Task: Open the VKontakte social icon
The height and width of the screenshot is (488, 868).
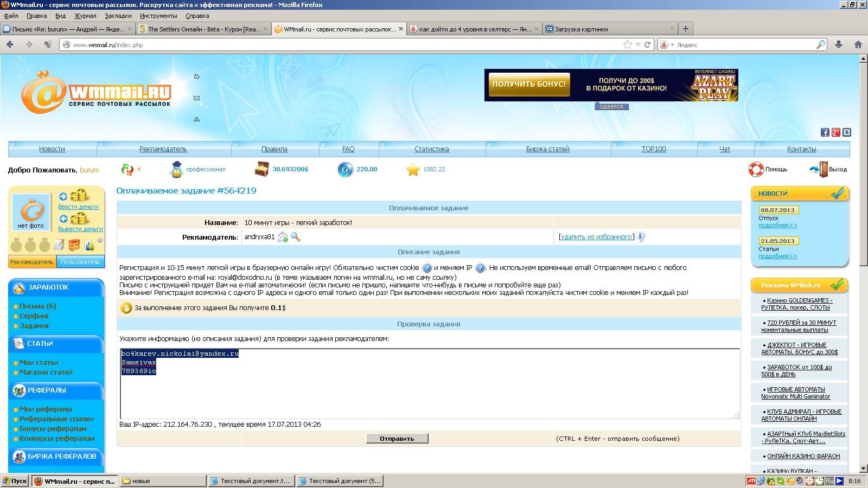Action: click(x=847, y=132)
